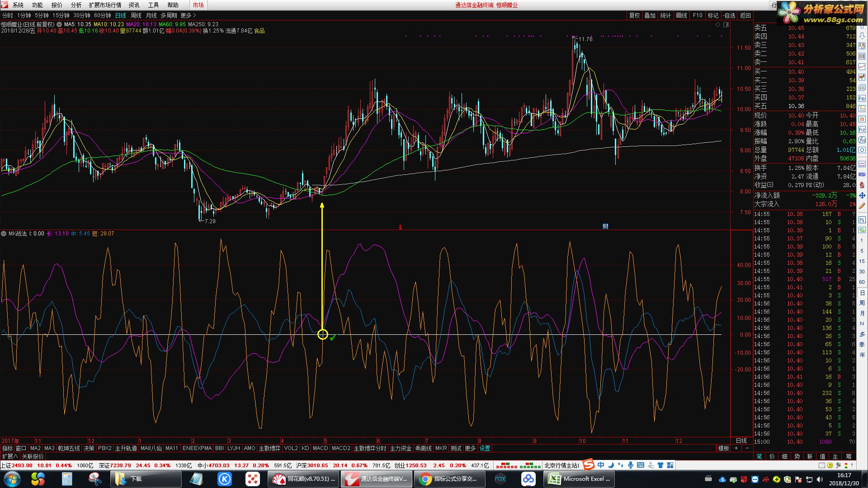Select the 笔 tick tab in right panel
The width and height of the screenshot is (868, 488).
click(759, 456)
